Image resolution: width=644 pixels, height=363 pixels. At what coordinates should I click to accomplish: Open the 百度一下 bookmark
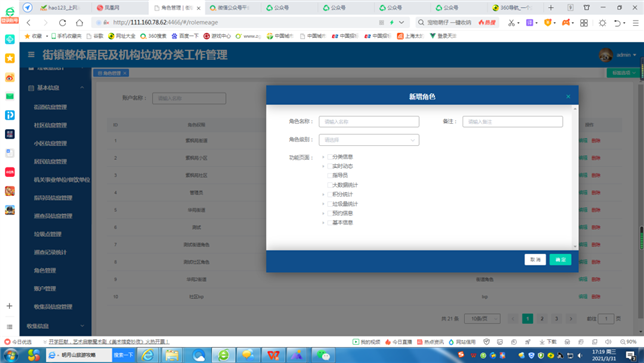pyautogui.click(x=184, y=36)
